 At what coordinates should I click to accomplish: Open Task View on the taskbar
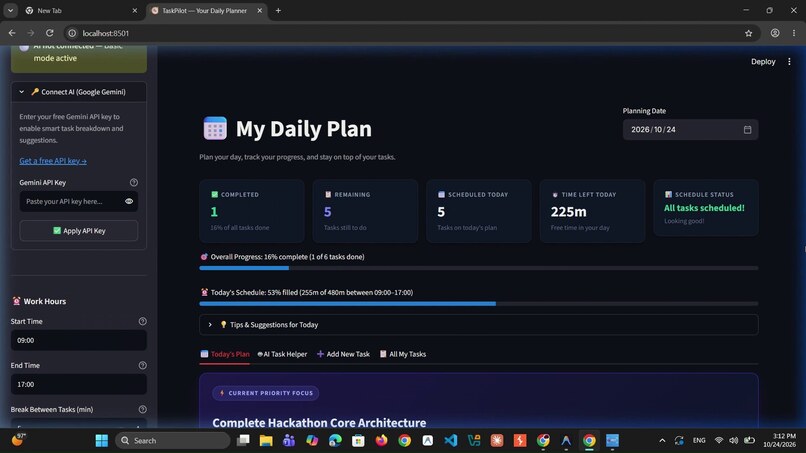243,441
